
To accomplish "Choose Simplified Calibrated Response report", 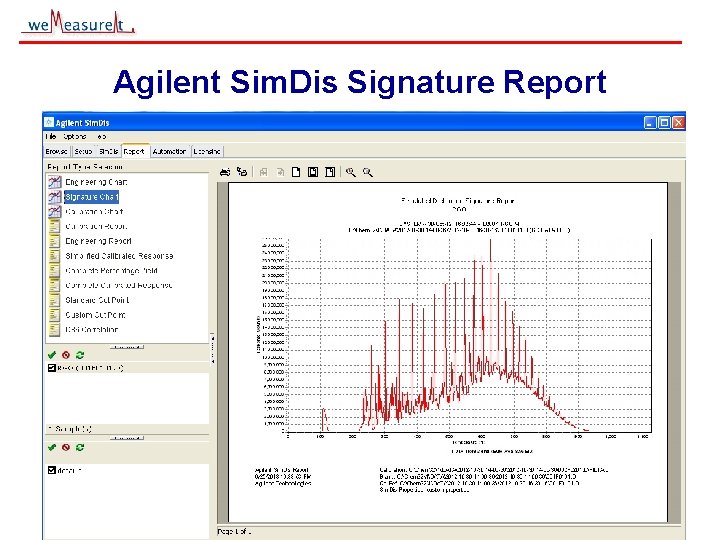I will click(x=119, y=256).
